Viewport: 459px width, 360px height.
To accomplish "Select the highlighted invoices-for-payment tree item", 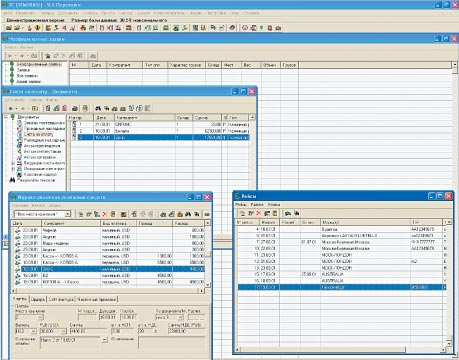I will click(38, 134).
